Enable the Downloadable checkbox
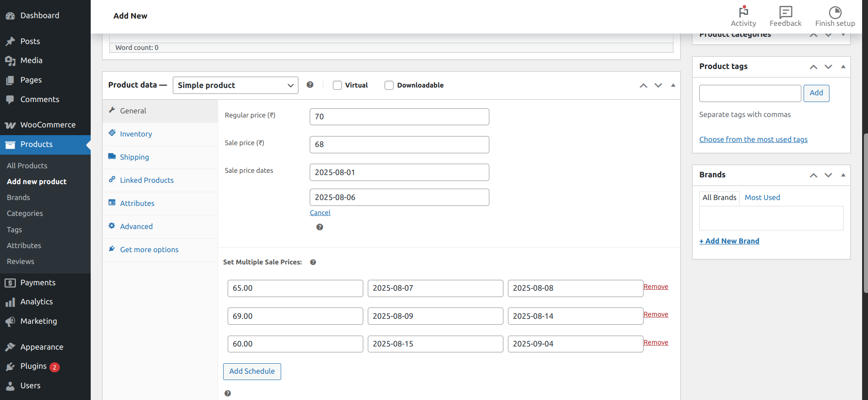868x400 pixels. tap(389, 85)
